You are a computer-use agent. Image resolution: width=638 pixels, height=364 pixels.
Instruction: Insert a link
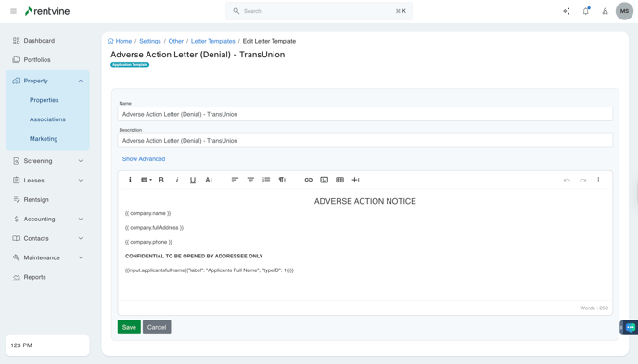[309, 180]
